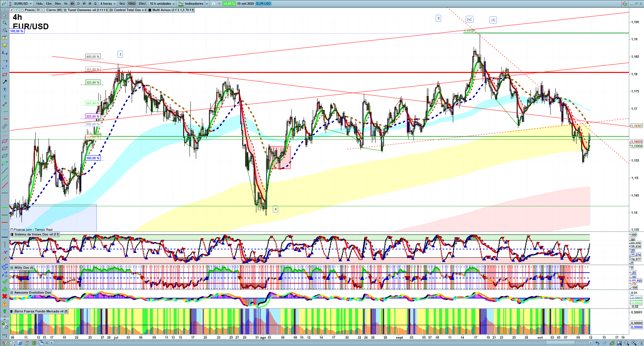Select the ruler measuring tool
The image size is (644, 346).
coord(5,126)
